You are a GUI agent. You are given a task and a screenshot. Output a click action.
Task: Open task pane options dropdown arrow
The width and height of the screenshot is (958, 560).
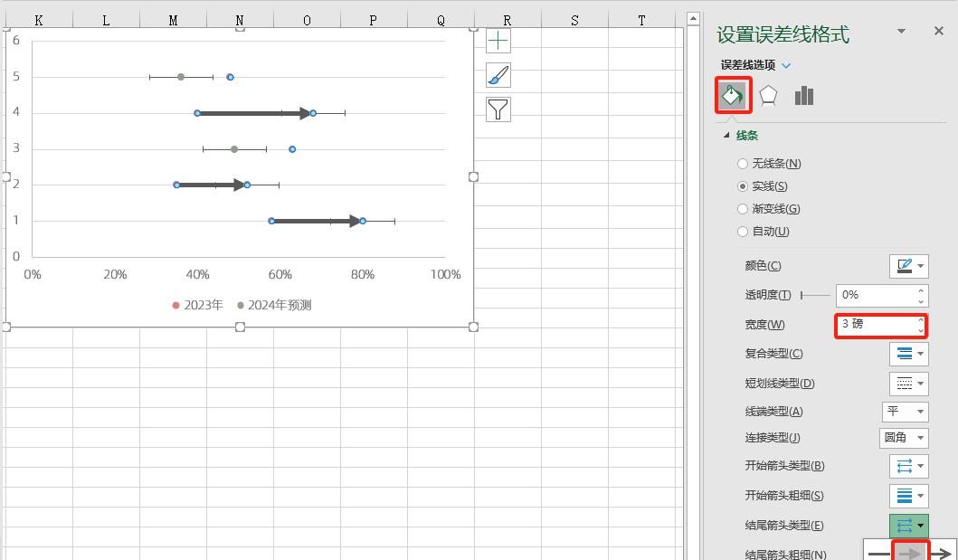click(x=901, y=31)
